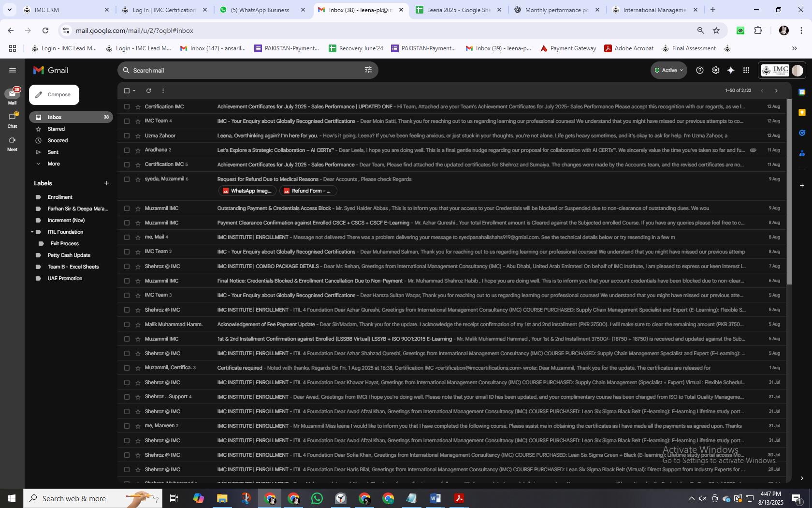Open Gmail Support help icon
This screenshot has height=508, width=812.
(x=699, y=70)
